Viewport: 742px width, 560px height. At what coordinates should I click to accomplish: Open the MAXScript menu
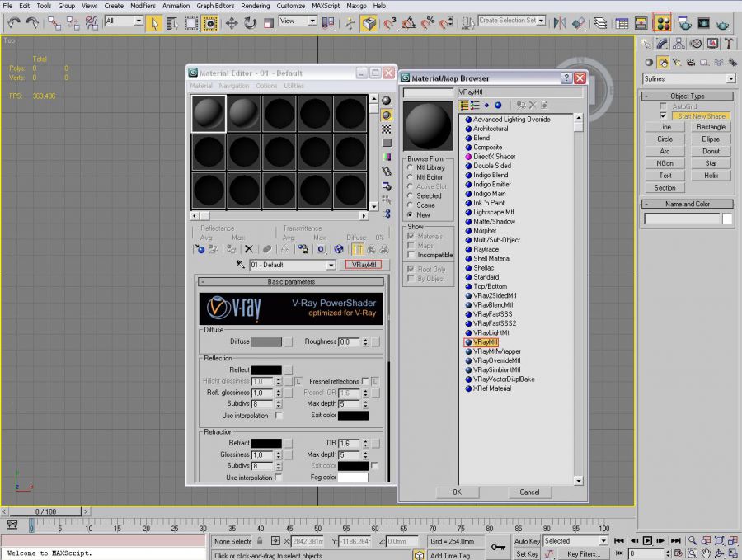tap(326, 6)
